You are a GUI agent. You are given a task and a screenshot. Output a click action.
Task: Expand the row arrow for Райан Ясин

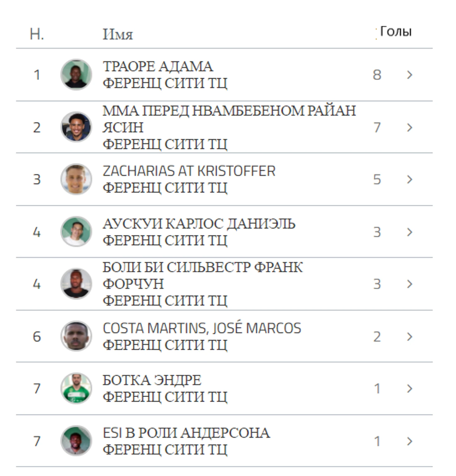click(409, 127)
